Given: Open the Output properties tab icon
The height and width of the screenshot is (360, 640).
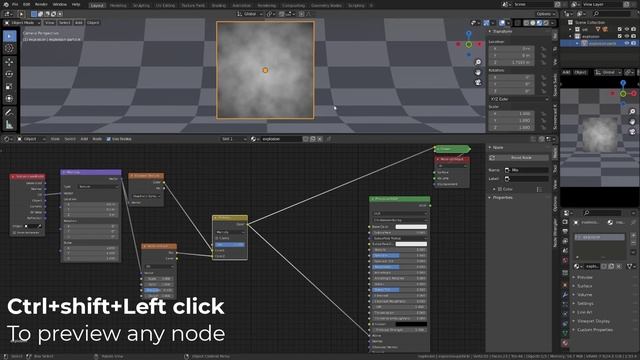Looking at the screenshot, I should tap(565, 232).
